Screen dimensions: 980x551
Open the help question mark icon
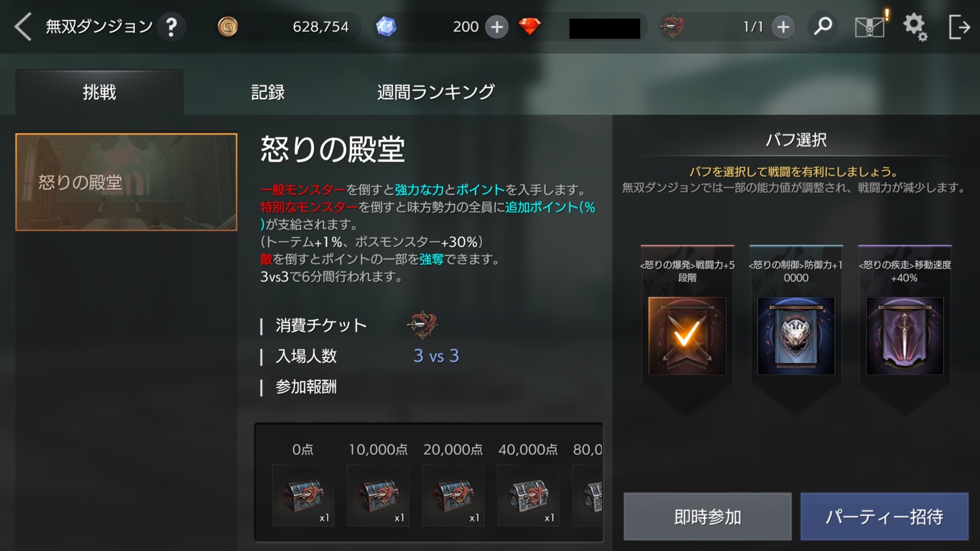tap(171, 27)
